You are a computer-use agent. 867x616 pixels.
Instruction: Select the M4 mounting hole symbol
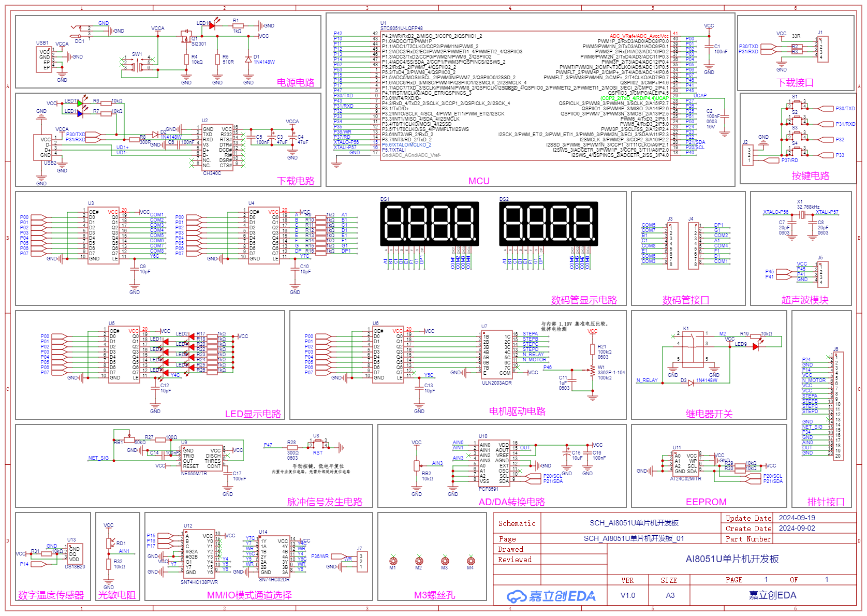coord(471,561)
